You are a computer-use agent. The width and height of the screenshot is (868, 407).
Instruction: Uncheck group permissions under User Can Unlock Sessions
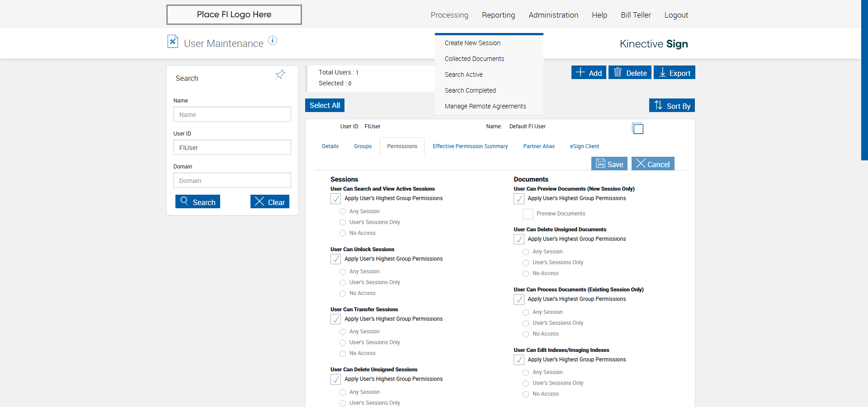coord(336,259)
